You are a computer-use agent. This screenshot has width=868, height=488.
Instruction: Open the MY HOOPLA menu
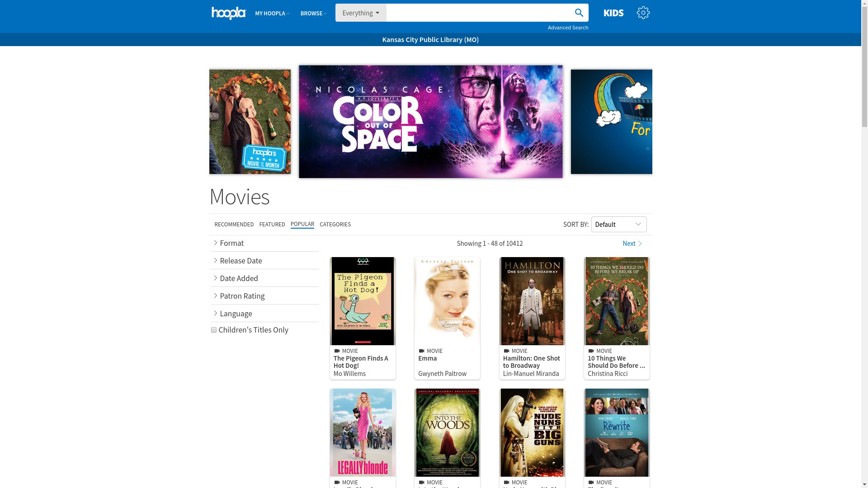(272, 14)
